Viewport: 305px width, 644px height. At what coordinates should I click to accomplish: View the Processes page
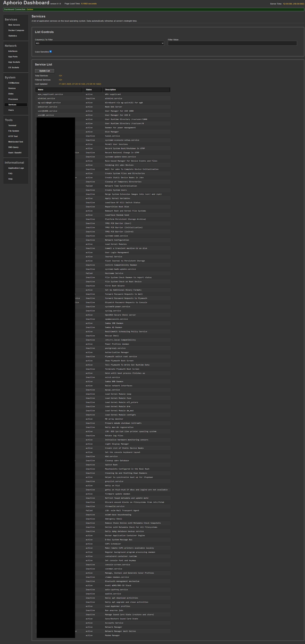click(13, 99)
